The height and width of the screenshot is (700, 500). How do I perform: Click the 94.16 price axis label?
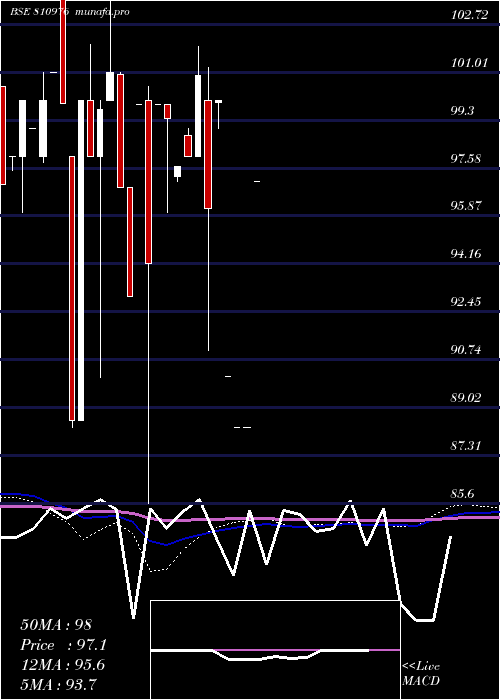(x=466, y=254)
